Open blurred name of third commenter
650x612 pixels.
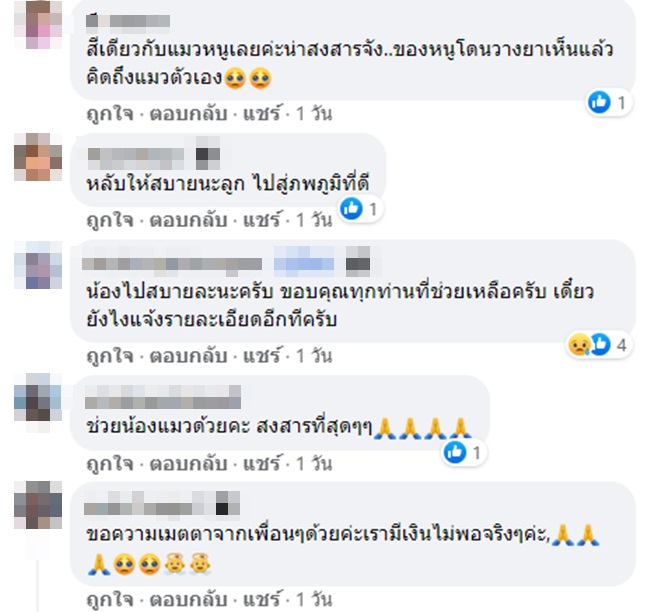point(172,264)
